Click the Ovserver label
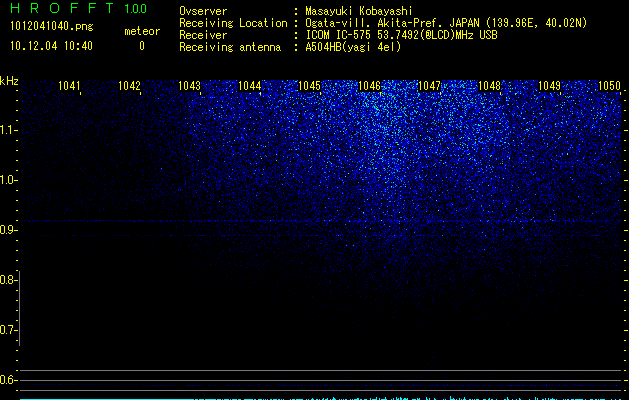Viewport: 629px width, 400px height. pos(203,11)
